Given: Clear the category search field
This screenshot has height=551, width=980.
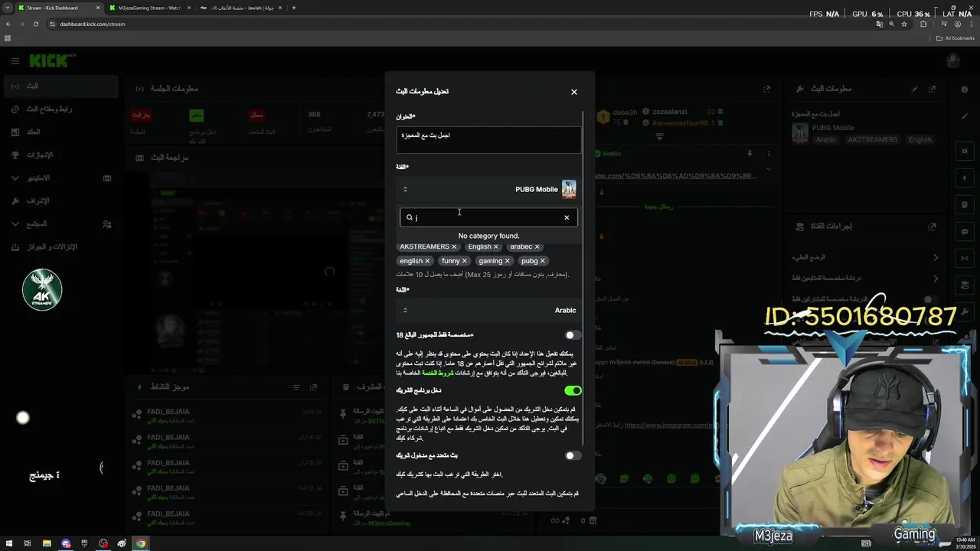Looking at the screenshot, I should (567, 217).
